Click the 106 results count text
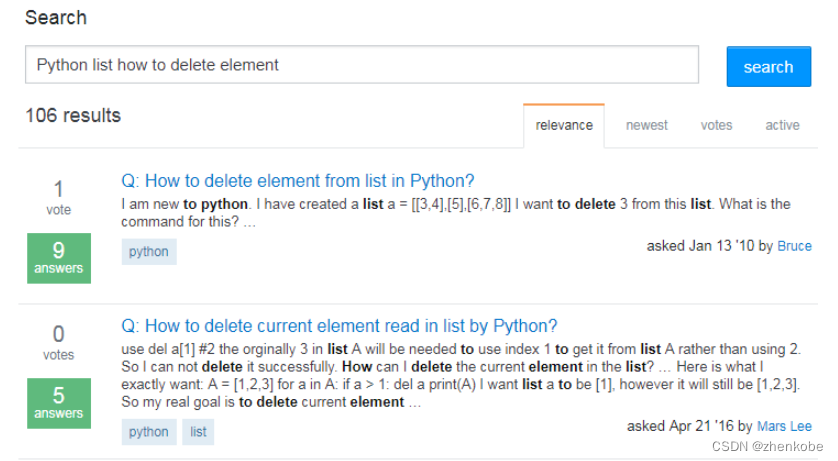Image resolution: width=838 pixels, height=461 pixels. pyautogui.click(x=73, y=115)
